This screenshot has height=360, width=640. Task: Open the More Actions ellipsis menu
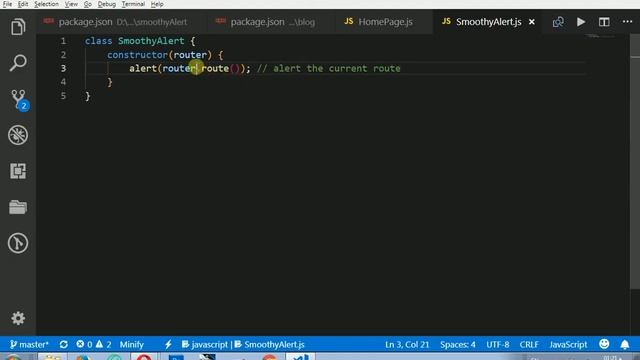pyautogui.click(x=627, y=21)
